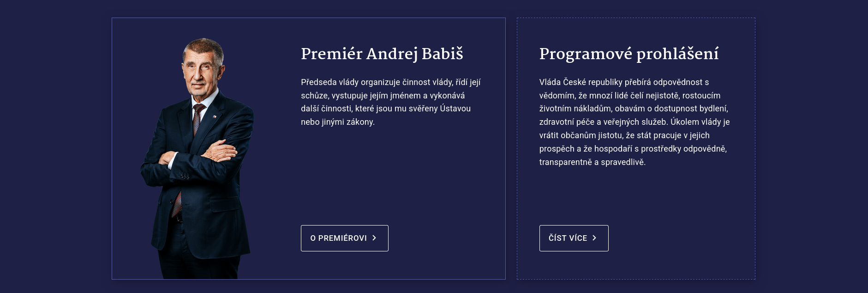Click the paragraph starting "Vláda České republiky"
This screenshot has width=868, height=293.
(634, 122)
